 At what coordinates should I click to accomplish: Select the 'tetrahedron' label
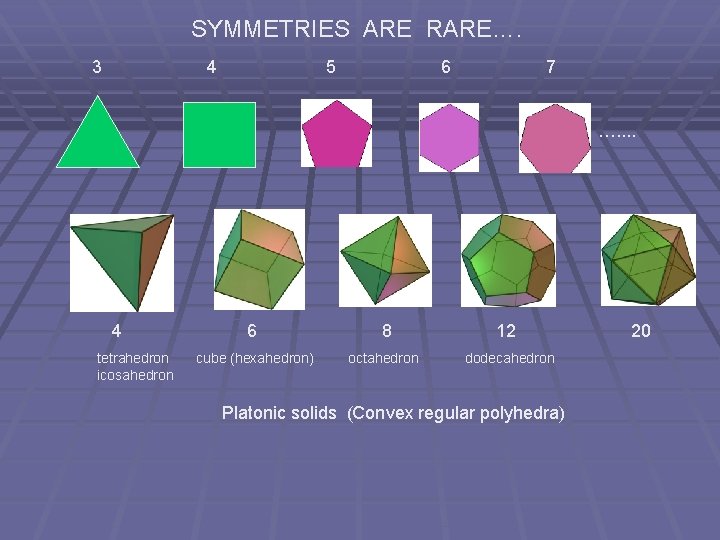click(x=133, y=358)
